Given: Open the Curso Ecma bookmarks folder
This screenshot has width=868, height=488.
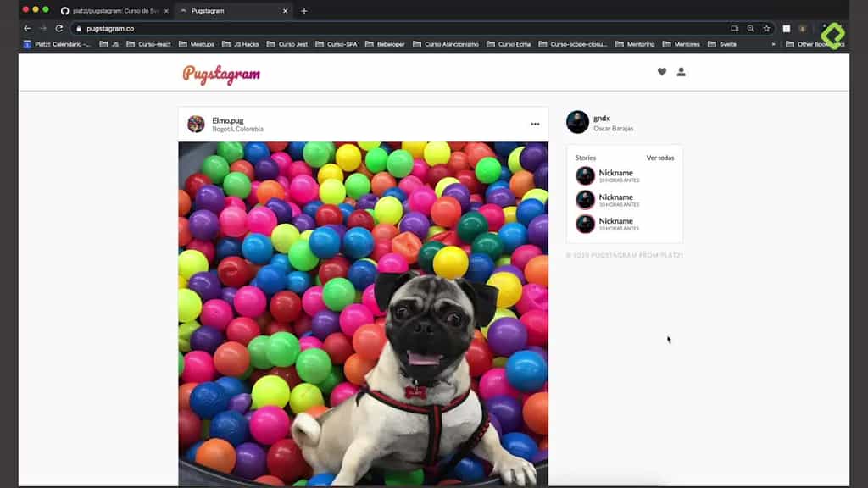Looking at the screenshot, I should [509, 44].
